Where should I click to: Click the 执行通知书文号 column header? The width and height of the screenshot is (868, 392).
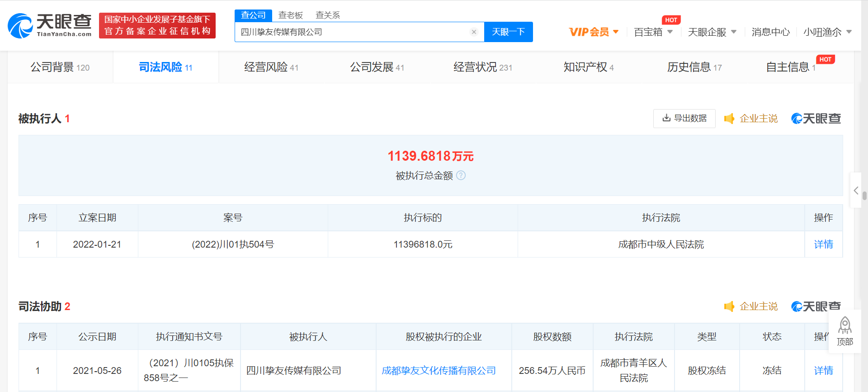pos(189,337)
